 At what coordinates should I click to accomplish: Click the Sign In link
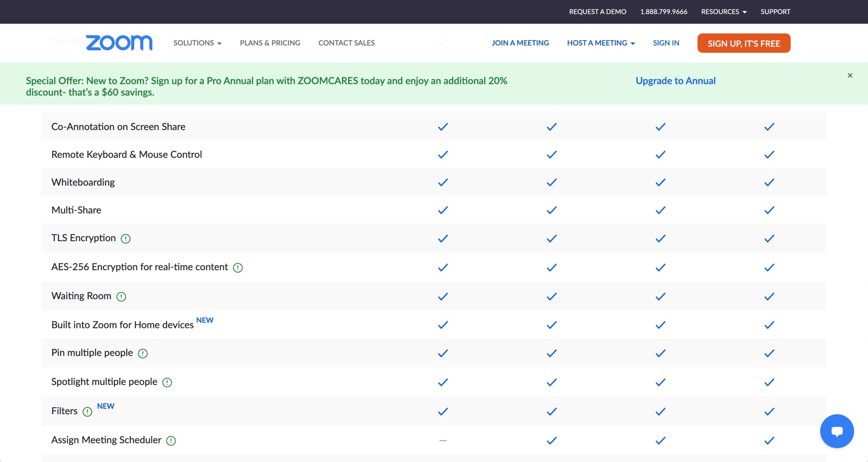(x=666, y=43)
